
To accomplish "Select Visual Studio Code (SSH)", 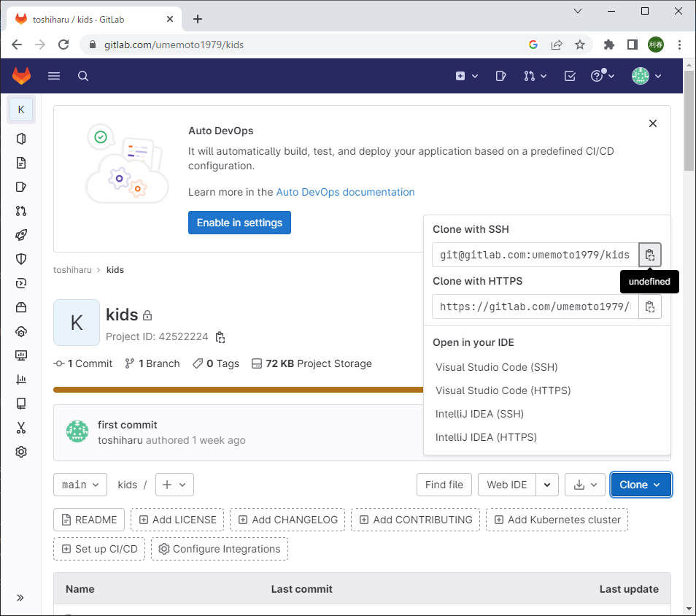I will (496, 367).
